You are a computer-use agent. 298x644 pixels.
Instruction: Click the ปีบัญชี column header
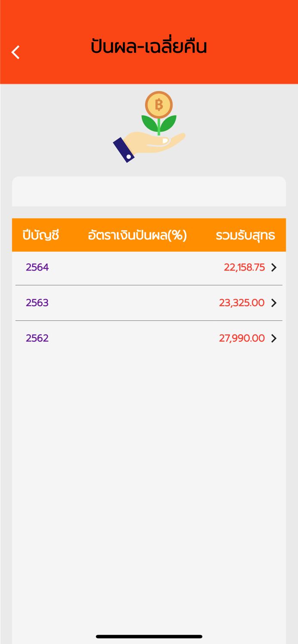40,235
